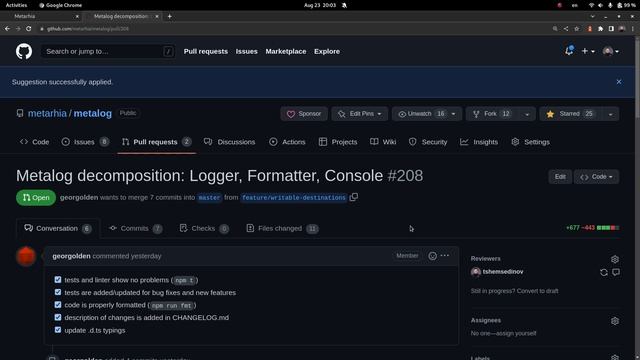Click feature/writable-destinations branch link
Screen dimensions: 640x360
coord(293,198)
